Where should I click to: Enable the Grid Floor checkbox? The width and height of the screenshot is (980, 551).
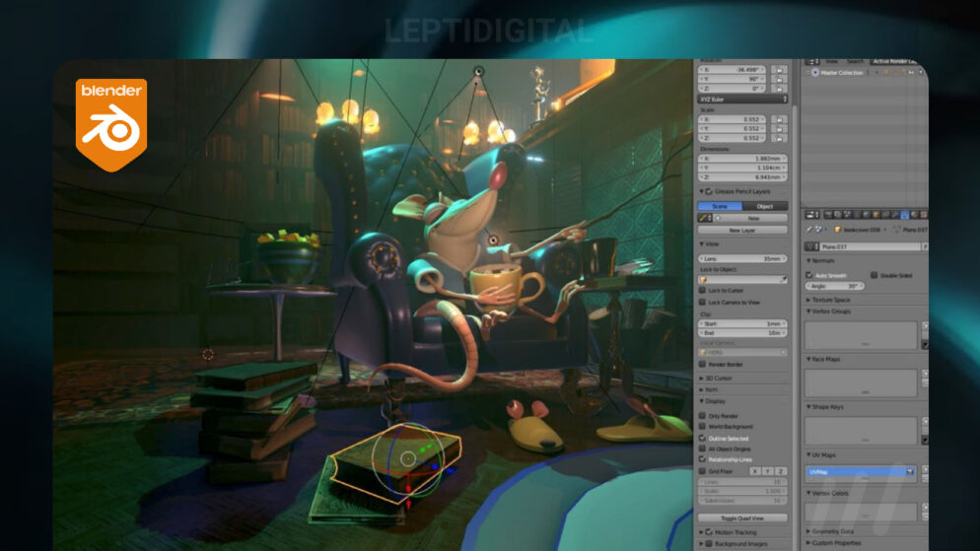703,471
